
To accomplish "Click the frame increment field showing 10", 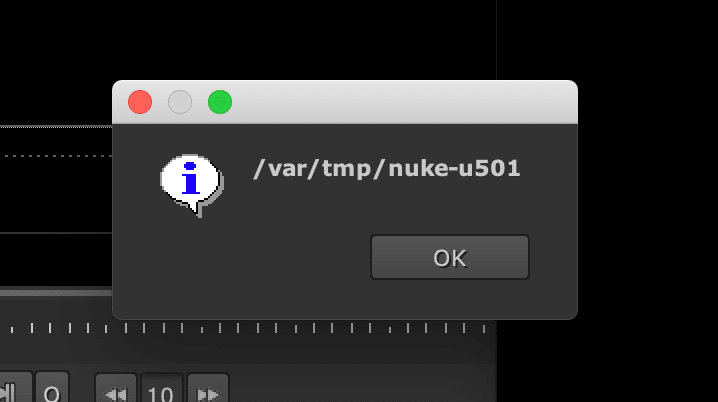I will pos(161,389).
